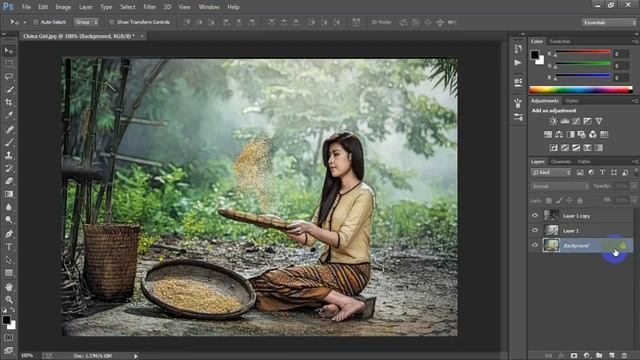
Task: Click the 3D Mode label in options bar
Action: click(x=381, y=22)
